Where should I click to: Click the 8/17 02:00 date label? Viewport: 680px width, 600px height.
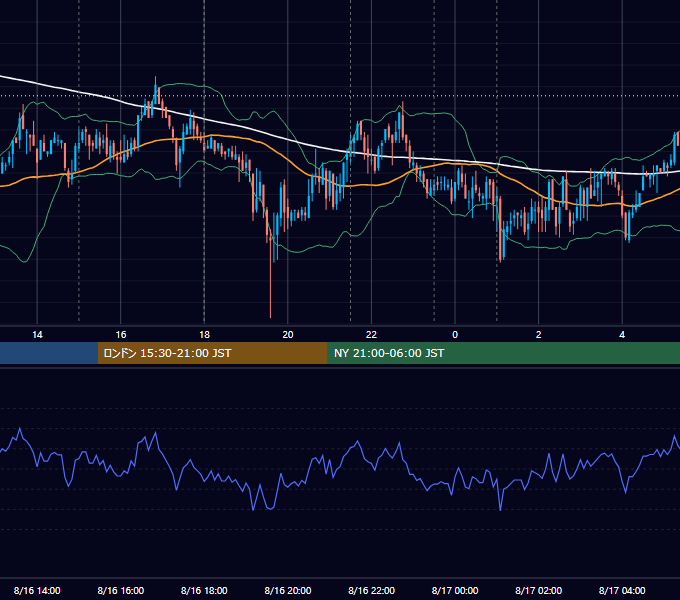coord(539,590)
